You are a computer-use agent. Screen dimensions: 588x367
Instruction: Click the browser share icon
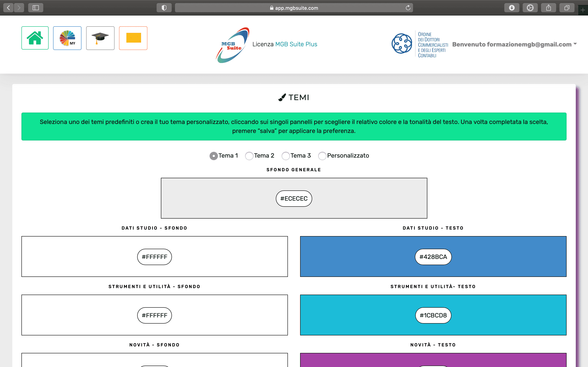click(548, 8)
